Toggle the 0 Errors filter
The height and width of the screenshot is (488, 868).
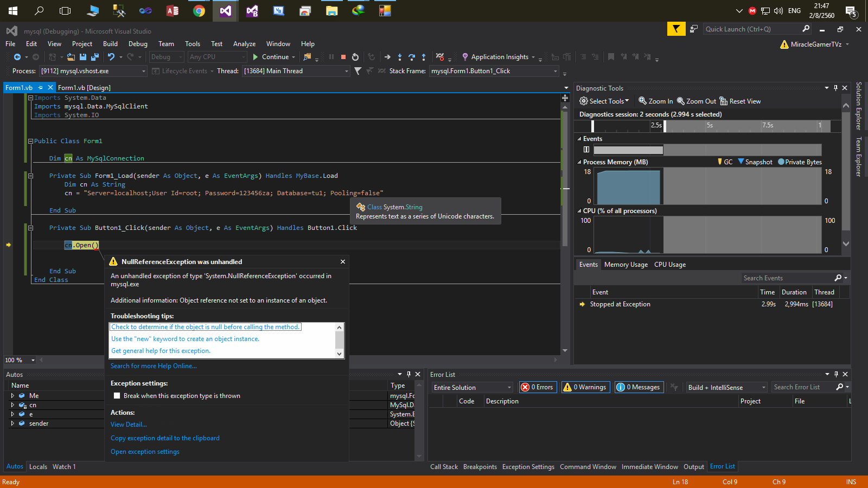pyautogui.click(x=538, y=387)
